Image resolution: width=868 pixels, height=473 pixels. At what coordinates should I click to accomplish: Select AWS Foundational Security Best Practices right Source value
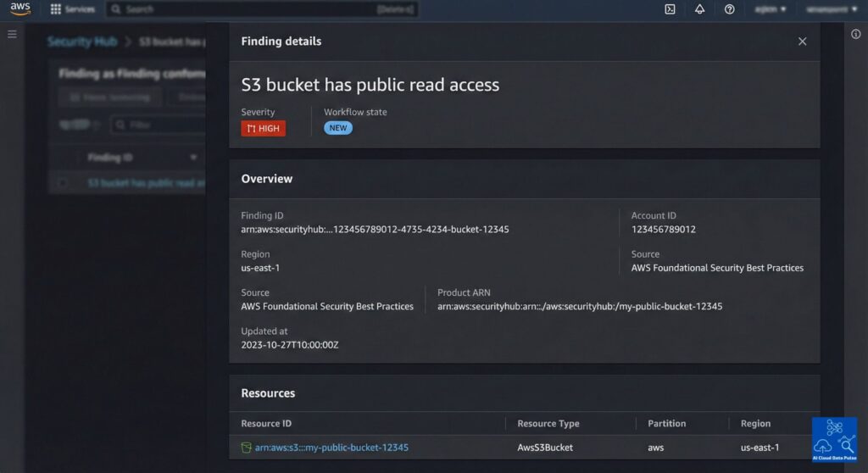coord(717,268)
